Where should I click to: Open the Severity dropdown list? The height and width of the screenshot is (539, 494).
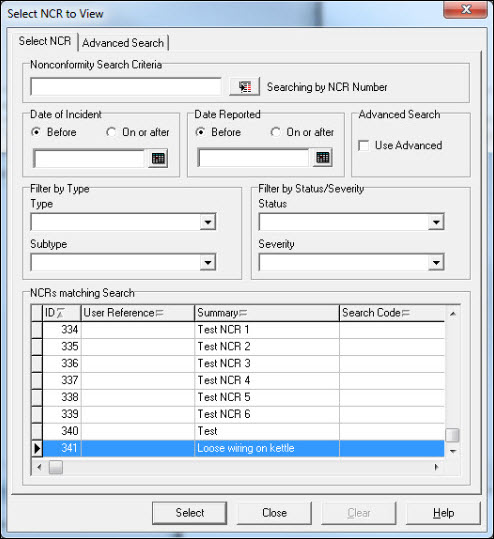tap(436, 263)
